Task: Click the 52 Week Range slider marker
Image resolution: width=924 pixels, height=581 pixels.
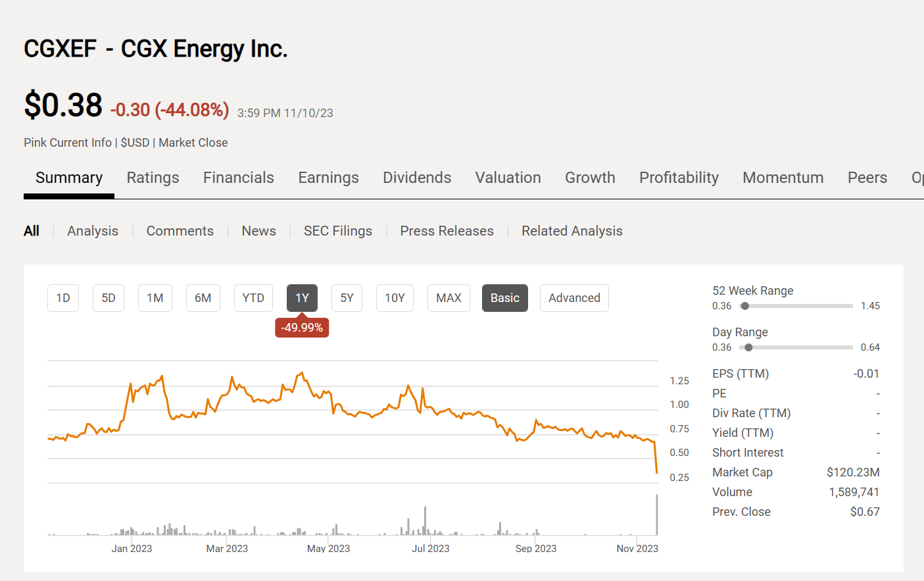Action: [x=744, y=305]
